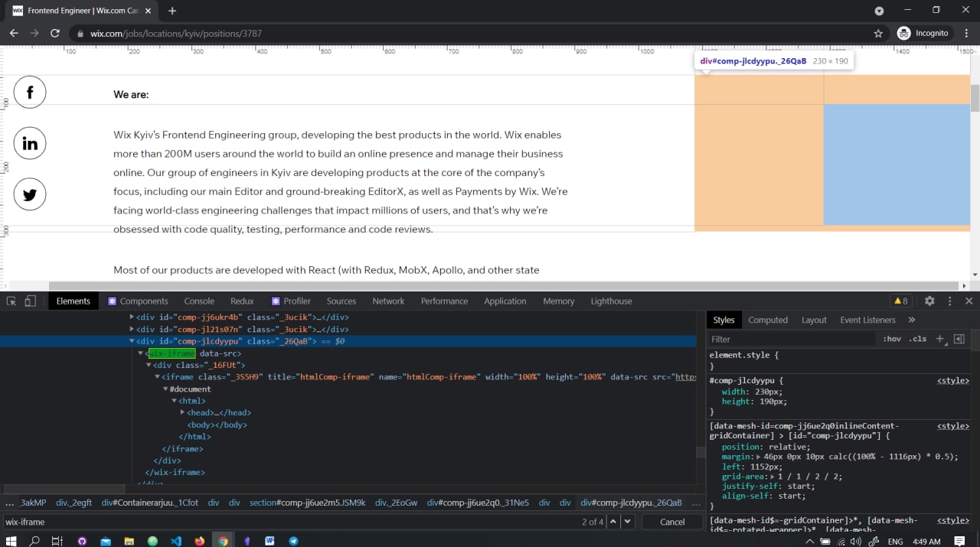Open a new browser tab

pyautogui.click(x=172, y=11)
